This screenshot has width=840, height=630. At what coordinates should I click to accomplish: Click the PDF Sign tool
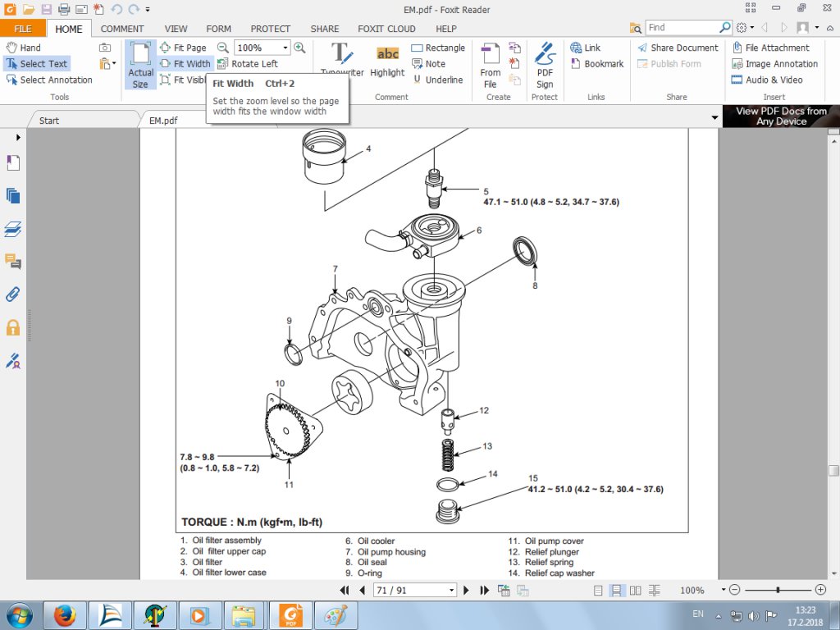point(545,66)
